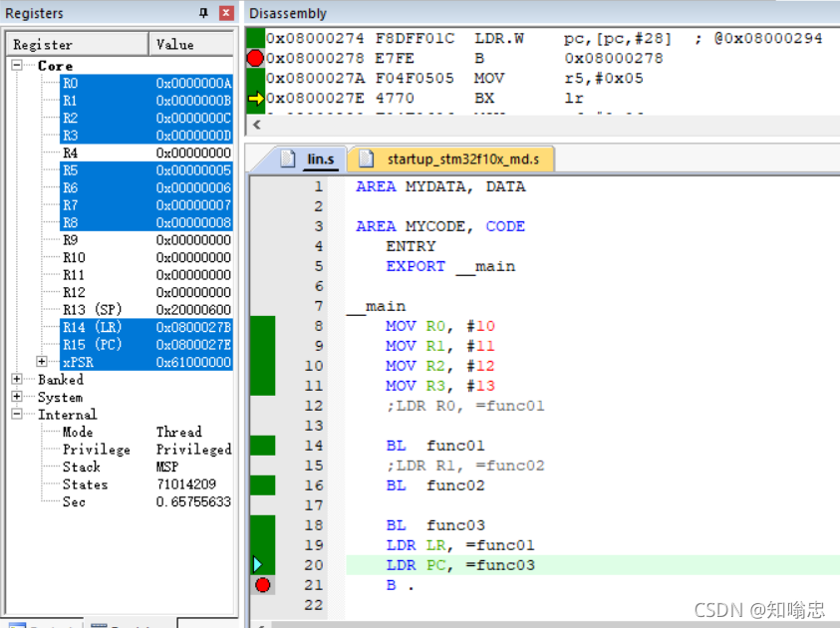The height and width of the screenshot is (628, 840).
Task: Remove red breakpoint marker on source line 21
Action: pyautogui.click(x=262, y=585)
